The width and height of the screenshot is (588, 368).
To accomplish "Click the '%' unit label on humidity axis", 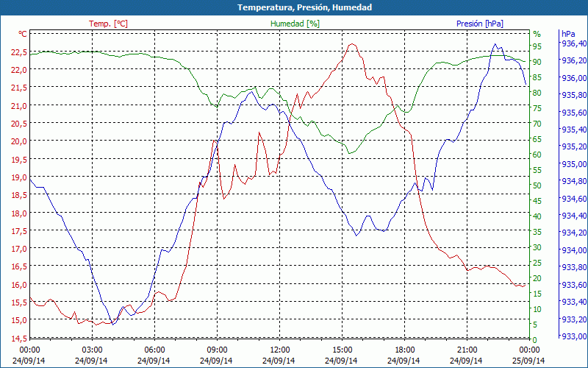I will click(537, 34).
